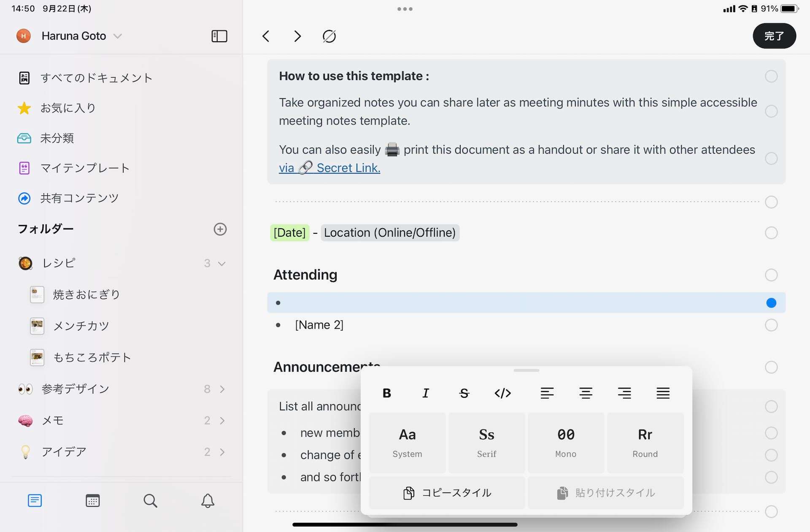Apply bold formatting from style popup
The height and width of the screenshot is (532, 810).
tap(386, 393)
